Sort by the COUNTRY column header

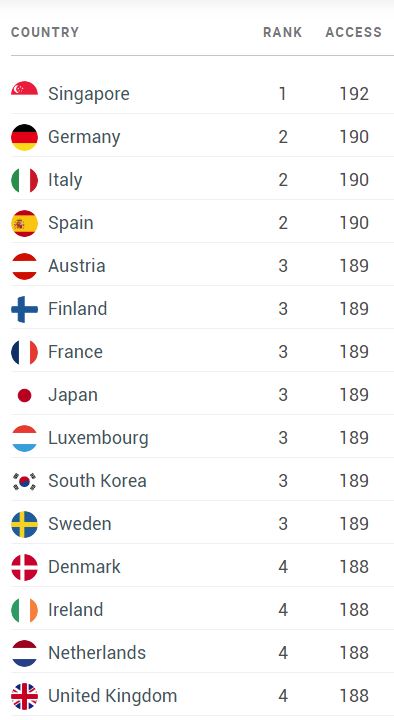click(45, 32)
